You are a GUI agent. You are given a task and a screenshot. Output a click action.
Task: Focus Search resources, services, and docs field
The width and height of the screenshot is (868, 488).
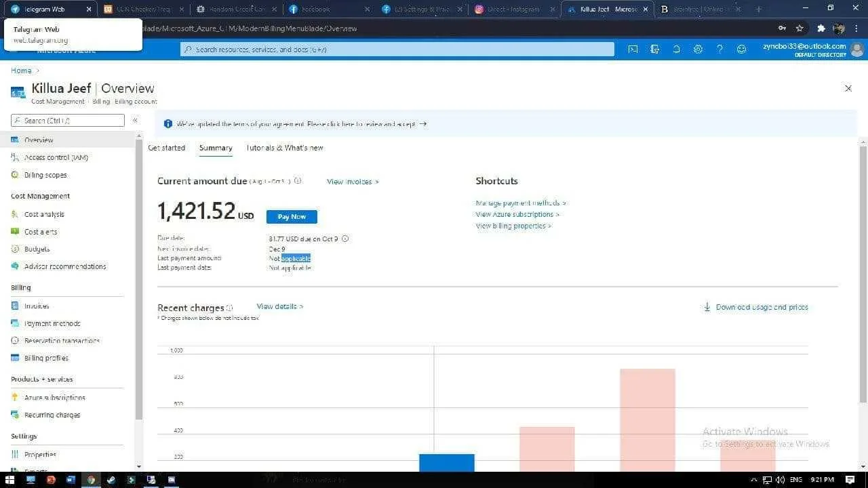pyautogui.click(x=397, y=49)
